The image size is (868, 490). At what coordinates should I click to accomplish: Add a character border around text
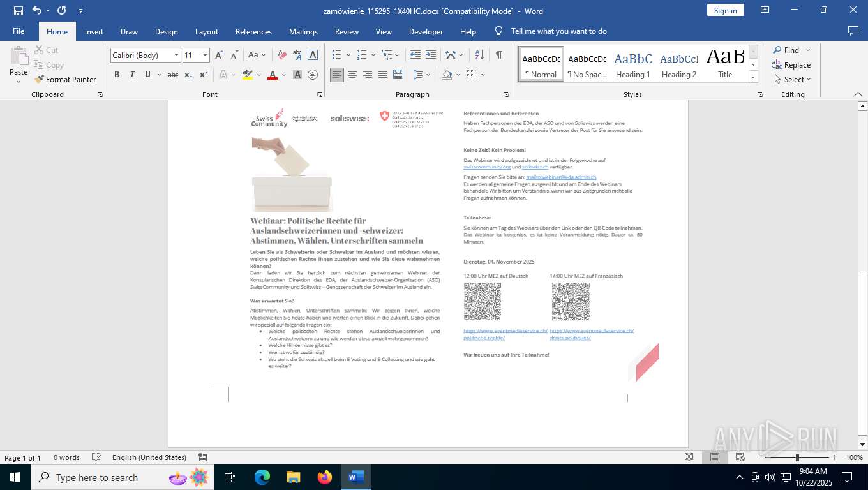point(313,56)
